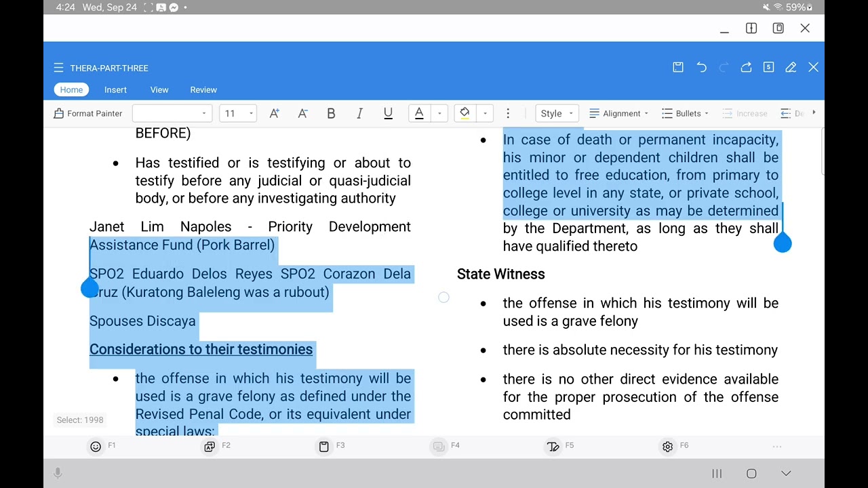Open the Bullets dropdown
Viewport: 868px width, 488px height.
tap(685, 113)
